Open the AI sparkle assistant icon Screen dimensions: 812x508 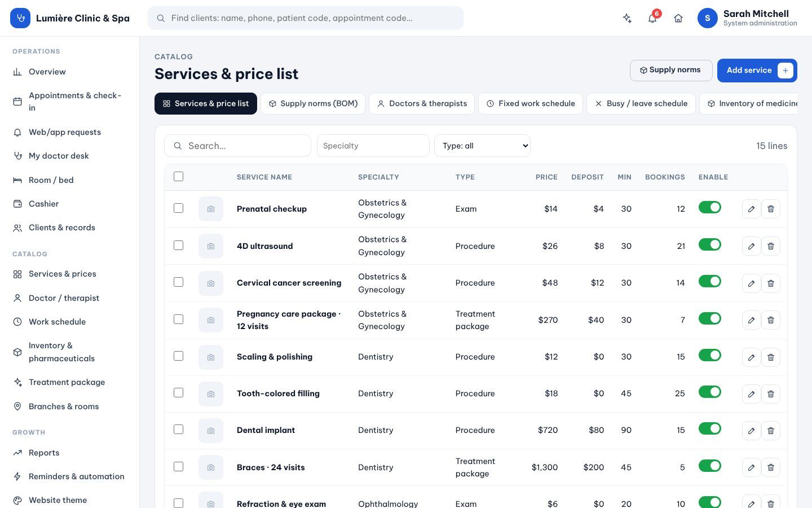627,18
